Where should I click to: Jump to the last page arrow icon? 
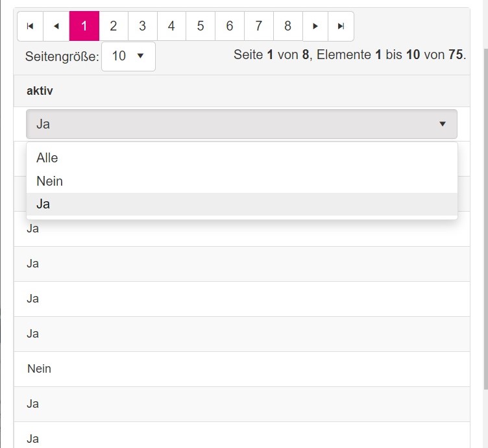tap(341, 26)
